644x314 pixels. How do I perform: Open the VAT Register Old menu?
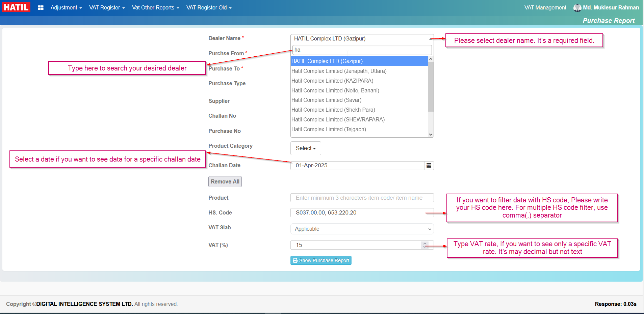(x=209, y=8)
